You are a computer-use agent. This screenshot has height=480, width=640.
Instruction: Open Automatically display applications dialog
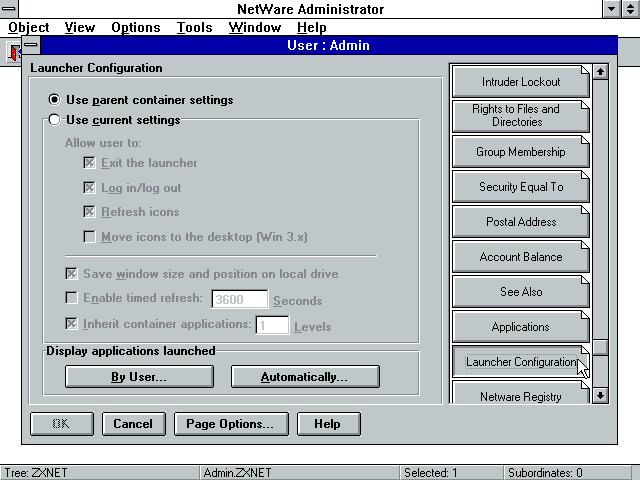[x=305, y=376]
